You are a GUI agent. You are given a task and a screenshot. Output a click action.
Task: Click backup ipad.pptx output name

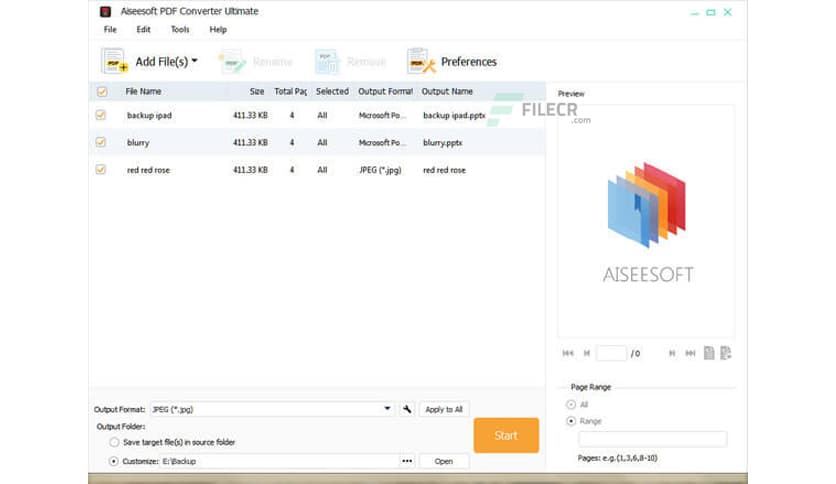[x=454, y=115]
